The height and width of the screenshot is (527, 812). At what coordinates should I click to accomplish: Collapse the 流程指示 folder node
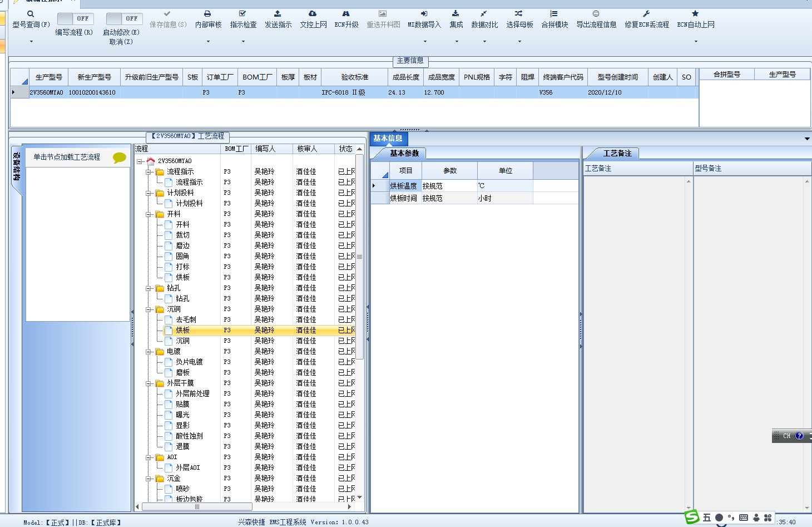(x=148, y=172)
